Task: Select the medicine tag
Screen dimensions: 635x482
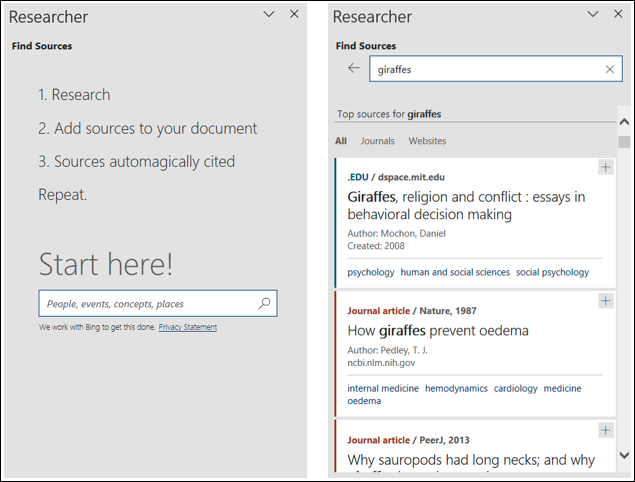Action: (562, 388)
